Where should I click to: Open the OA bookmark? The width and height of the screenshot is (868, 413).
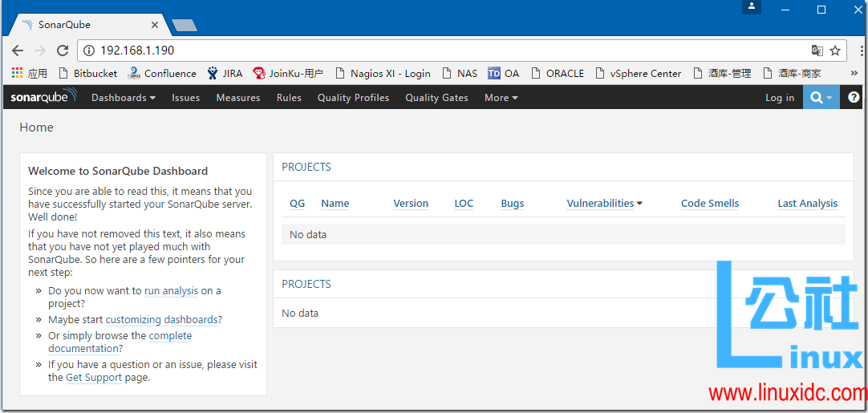click(x=503, y=73)
